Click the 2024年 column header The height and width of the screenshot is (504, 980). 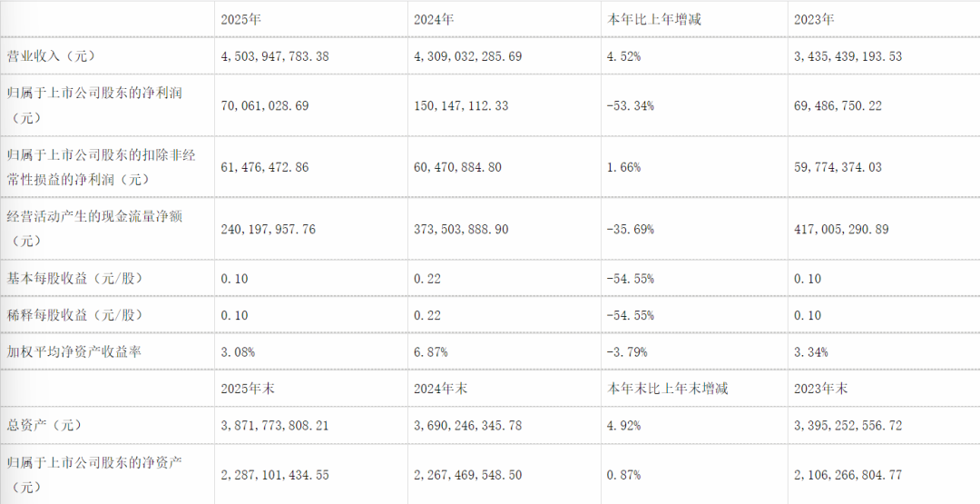tap(432, 18)
